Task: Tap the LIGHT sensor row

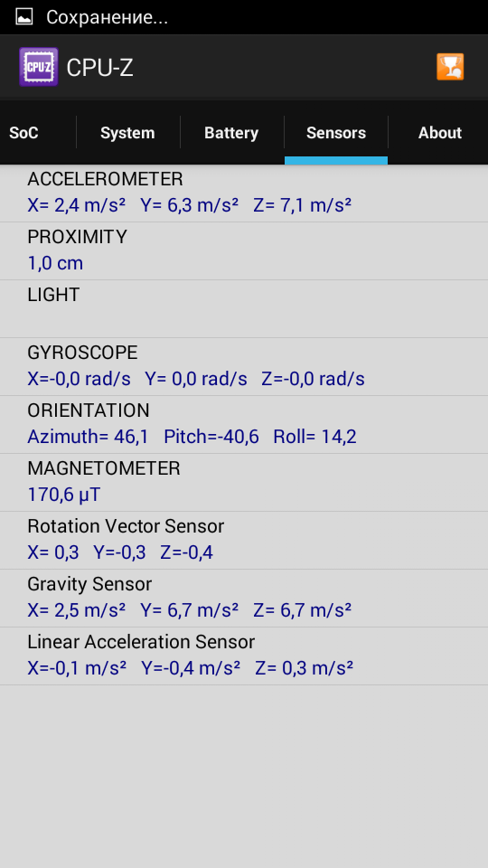Action: tap(244, 309)
